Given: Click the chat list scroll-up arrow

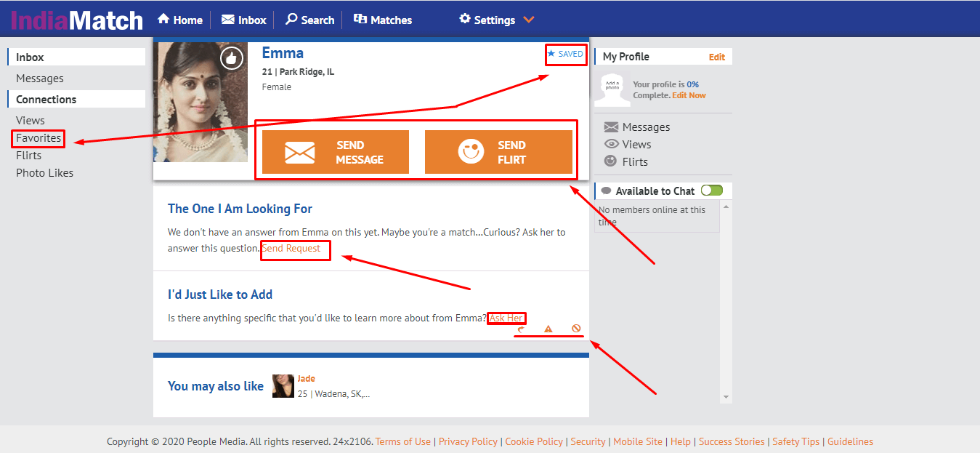Looking at the screenshot, I should pyautogui.click(x=726, y=207).
